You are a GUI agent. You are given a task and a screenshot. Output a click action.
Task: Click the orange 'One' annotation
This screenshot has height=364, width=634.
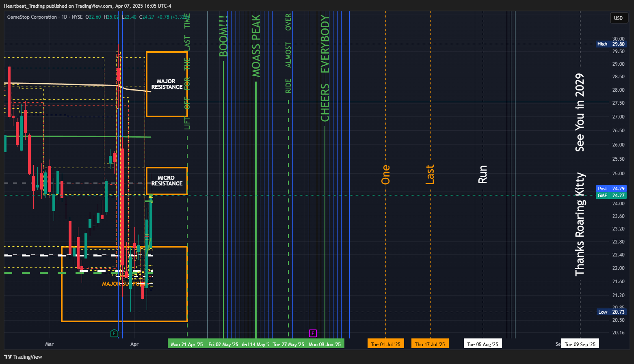(x=386, y=174)
